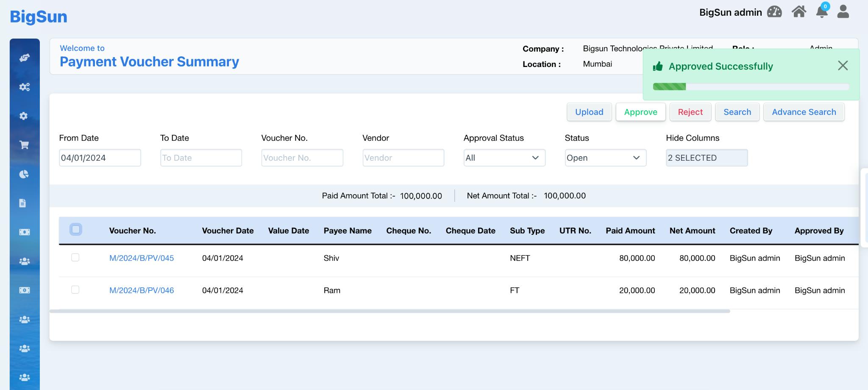
Task: Open Hide Columns selector showing 2 SELECTED
Action: pos(707,158)
